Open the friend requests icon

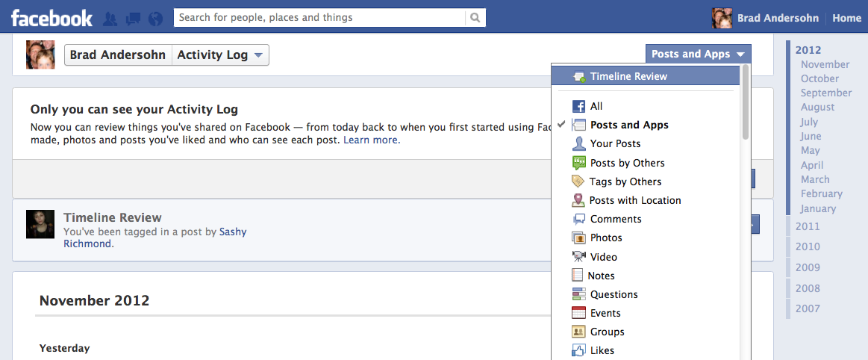(110, 18)
